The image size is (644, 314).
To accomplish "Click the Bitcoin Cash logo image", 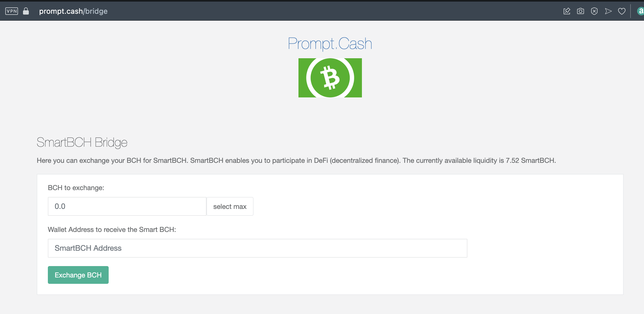I will point(330,78).
